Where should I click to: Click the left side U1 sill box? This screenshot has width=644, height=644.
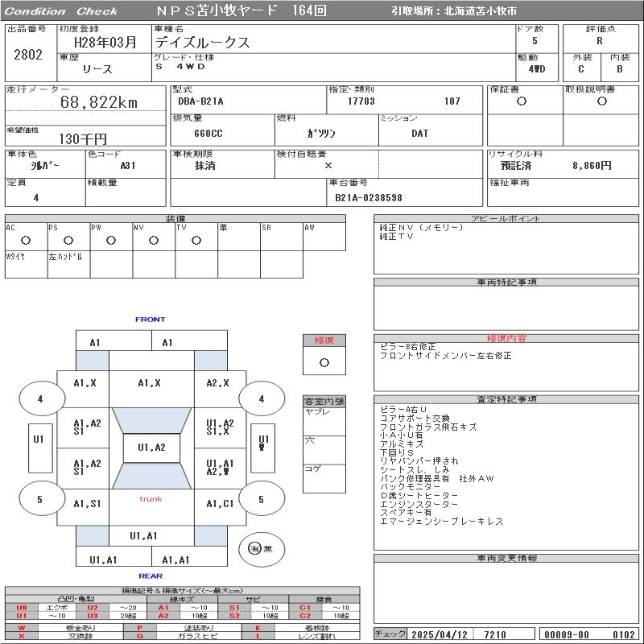click(38, 448)
